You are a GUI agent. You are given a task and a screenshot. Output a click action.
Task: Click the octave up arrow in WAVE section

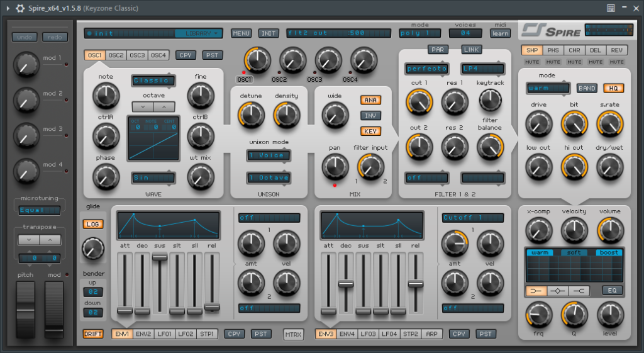tap(164, 106)
